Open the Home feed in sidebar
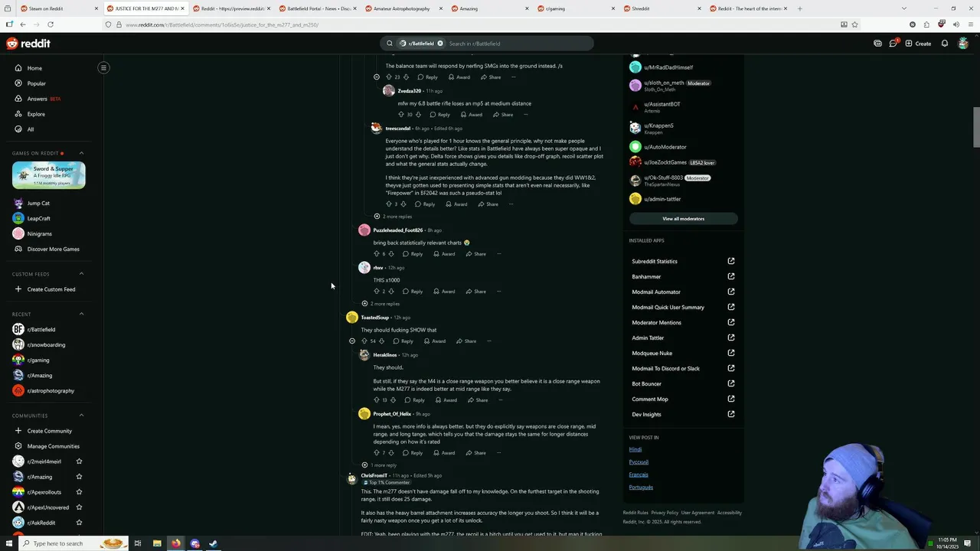Screen dimensions: 980x551 (x=34, y=68)
